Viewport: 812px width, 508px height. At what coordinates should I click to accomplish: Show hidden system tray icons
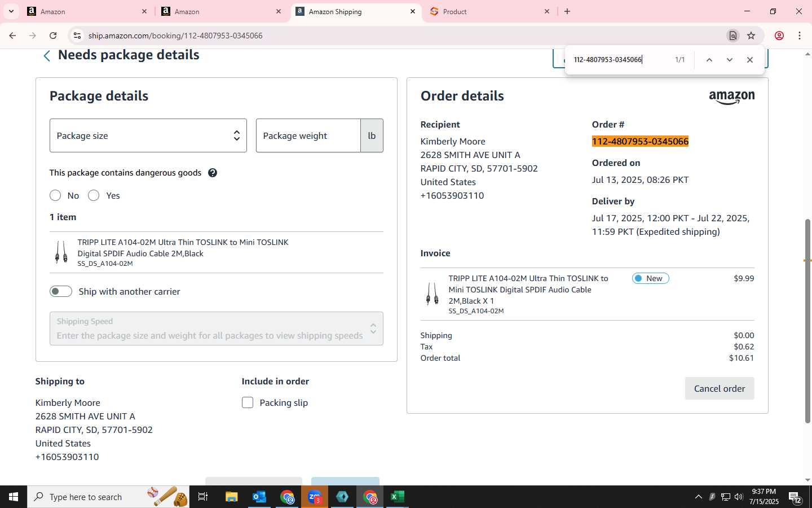click(x=698, y=497)
